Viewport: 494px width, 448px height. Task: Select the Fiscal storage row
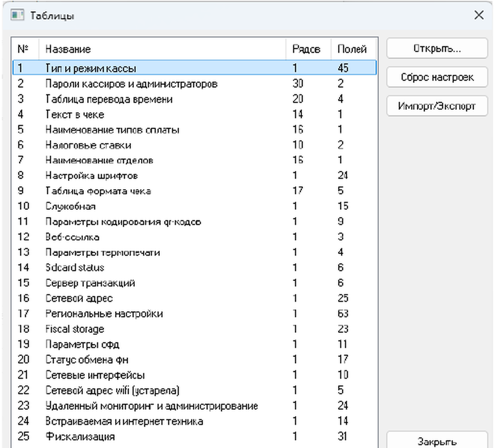point(195,329)
